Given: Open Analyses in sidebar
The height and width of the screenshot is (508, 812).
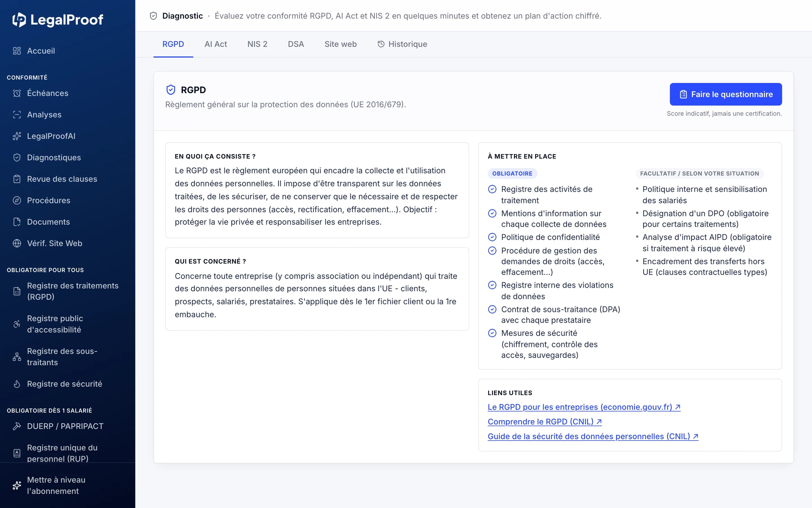Looking at the screenshot, I should [67, 115].
